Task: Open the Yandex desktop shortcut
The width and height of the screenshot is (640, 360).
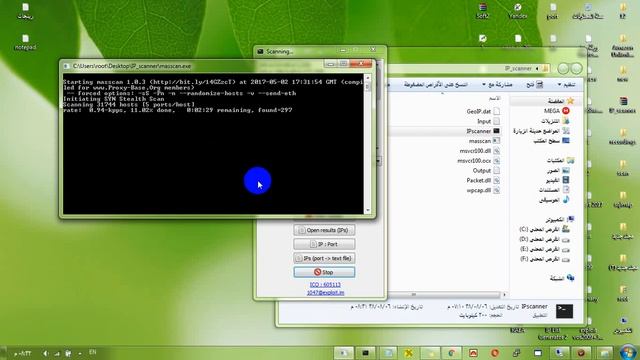Action: point(517,11)
